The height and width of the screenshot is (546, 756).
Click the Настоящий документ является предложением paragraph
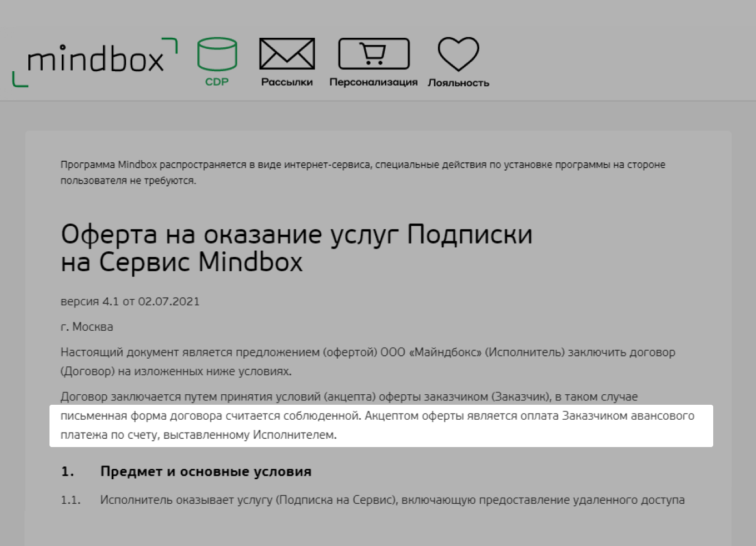point(367,361)
